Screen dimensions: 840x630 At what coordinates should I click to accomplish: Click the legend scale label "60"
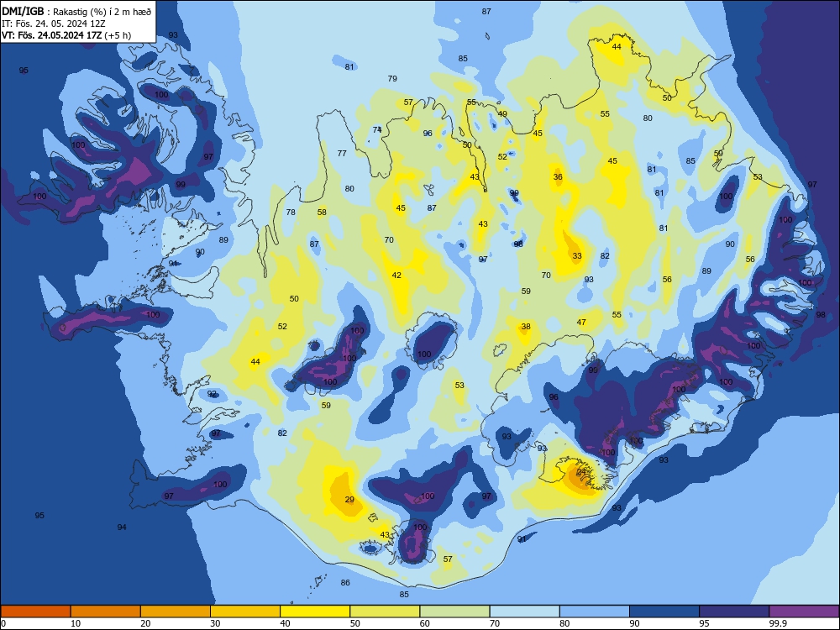(425, 623)
